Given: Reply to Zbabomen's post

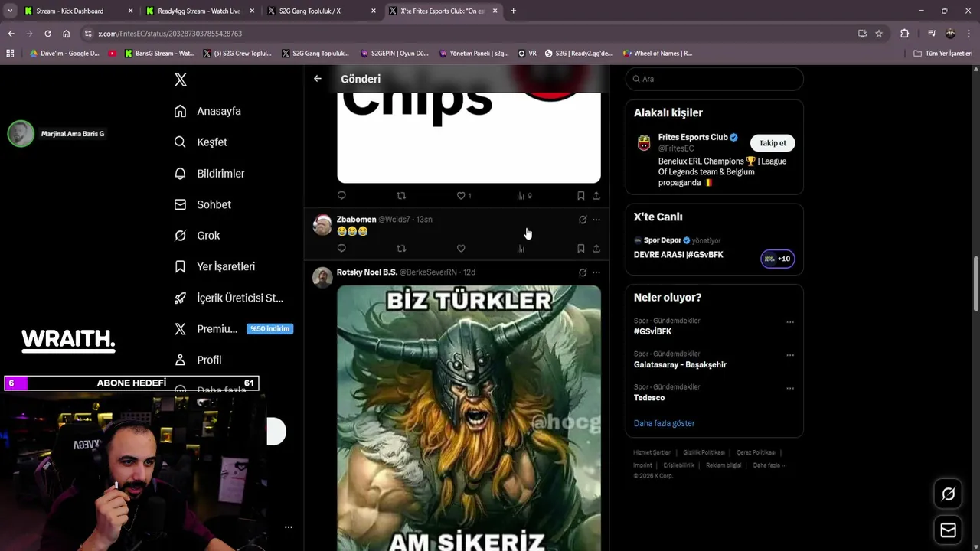Looking at the screenshot, I should coord(341,249).
